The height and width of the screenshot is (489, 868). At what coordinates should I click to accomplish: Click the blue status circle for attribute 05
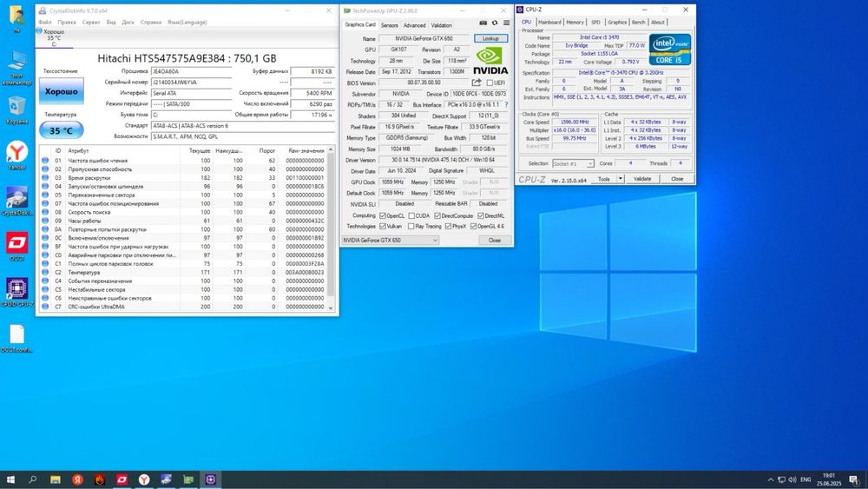[x=45, y=195]
